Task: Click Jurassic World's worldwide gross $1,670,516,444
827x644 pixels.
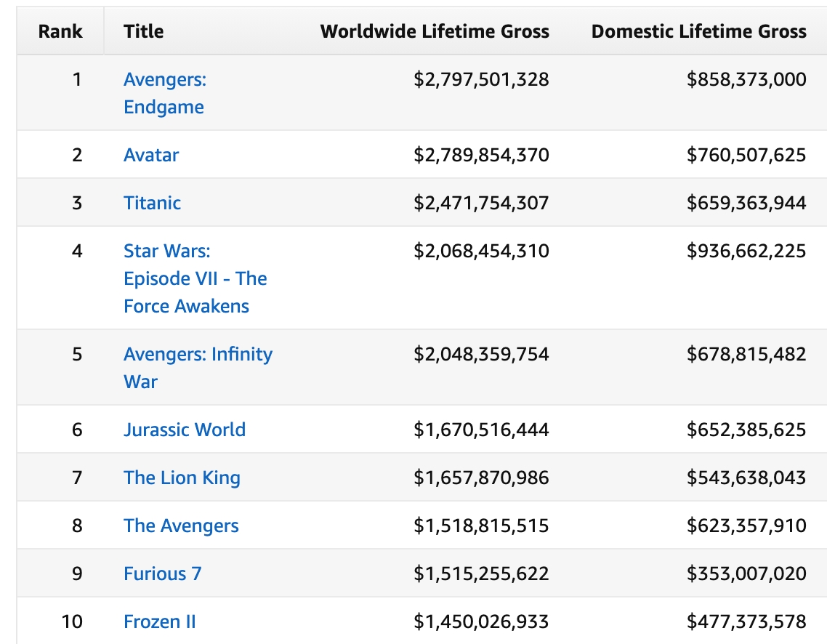Action: click(481, 430)
